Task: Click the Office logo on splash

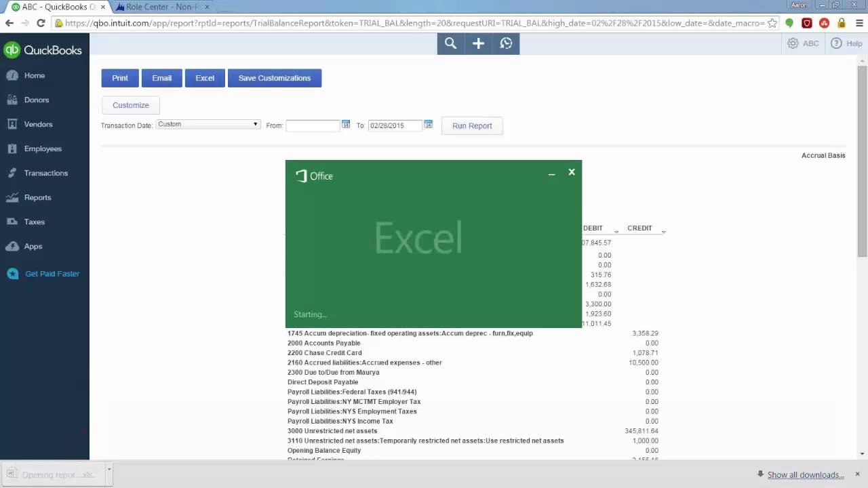Action: pos(314,176)
